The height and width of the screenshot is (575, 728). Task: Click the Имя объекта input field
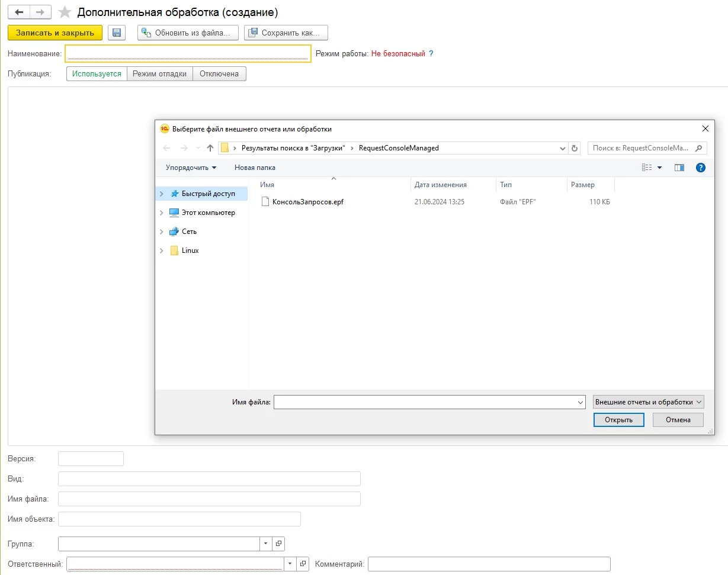(x=179, y=519)
